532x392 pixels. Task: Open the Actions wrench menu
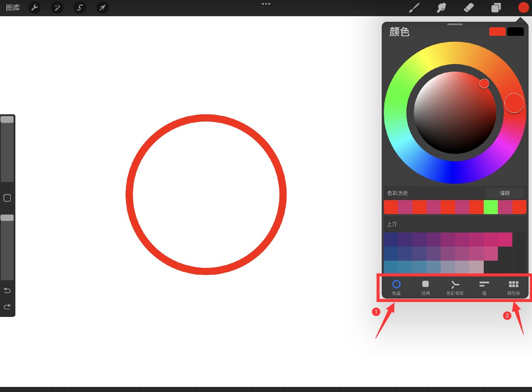[x=35, y=8]
